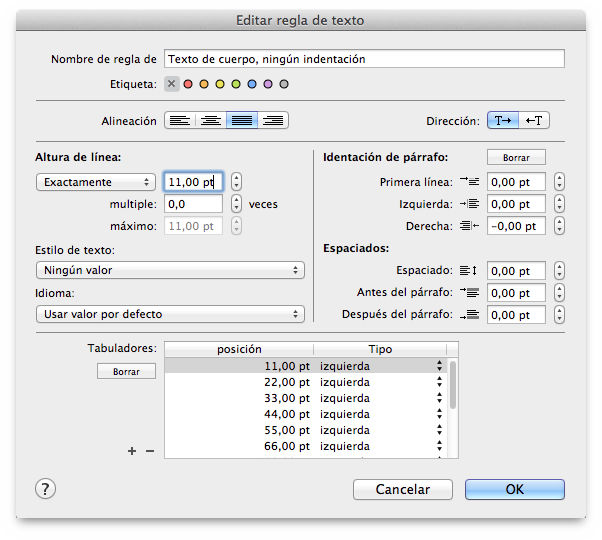This screenshot has height=540, width=602.
Task: Focus the Primera línea value field
Action: (x=516, y=182)
